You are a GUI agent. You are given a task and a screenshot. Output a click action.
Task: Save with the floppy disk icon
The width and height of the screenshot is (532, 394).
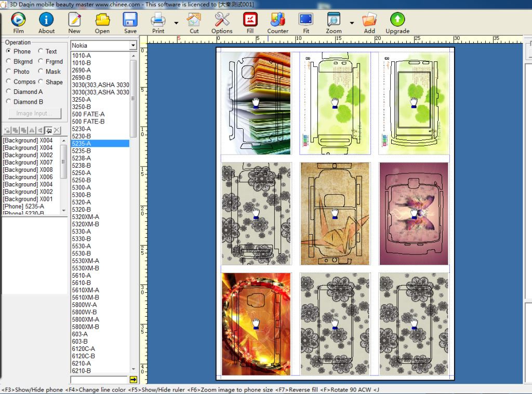(130, 23)
